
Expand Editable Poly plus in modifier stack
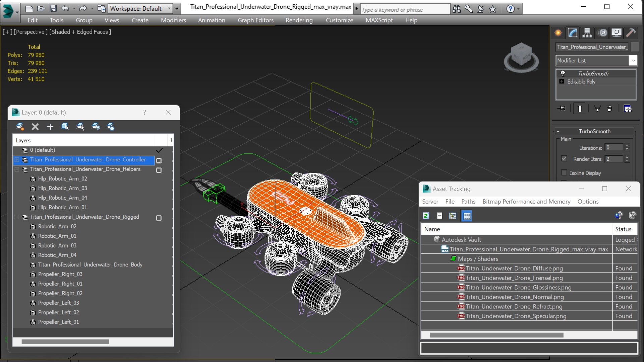pos(562,81)
